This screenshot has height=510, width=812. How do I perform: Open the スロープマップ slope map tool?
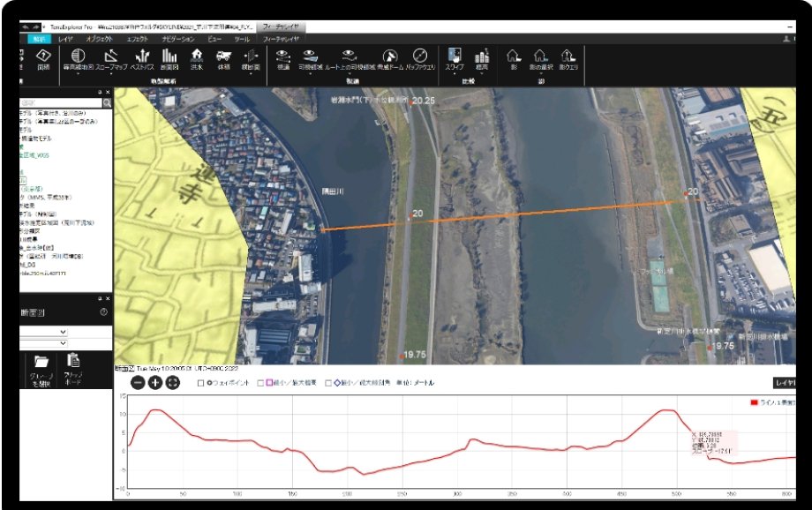coord(111,59)
